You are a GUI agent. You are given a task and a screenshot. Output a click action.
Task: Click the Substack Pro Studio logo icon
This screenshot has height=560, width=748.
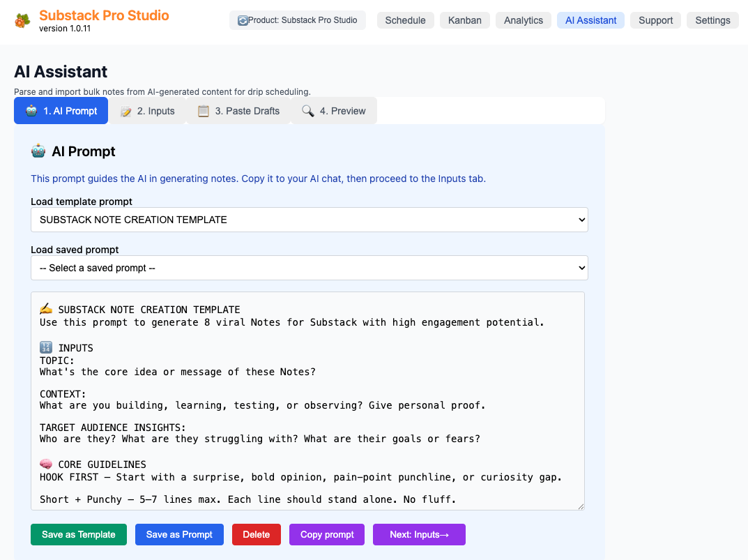pos(22,20)
